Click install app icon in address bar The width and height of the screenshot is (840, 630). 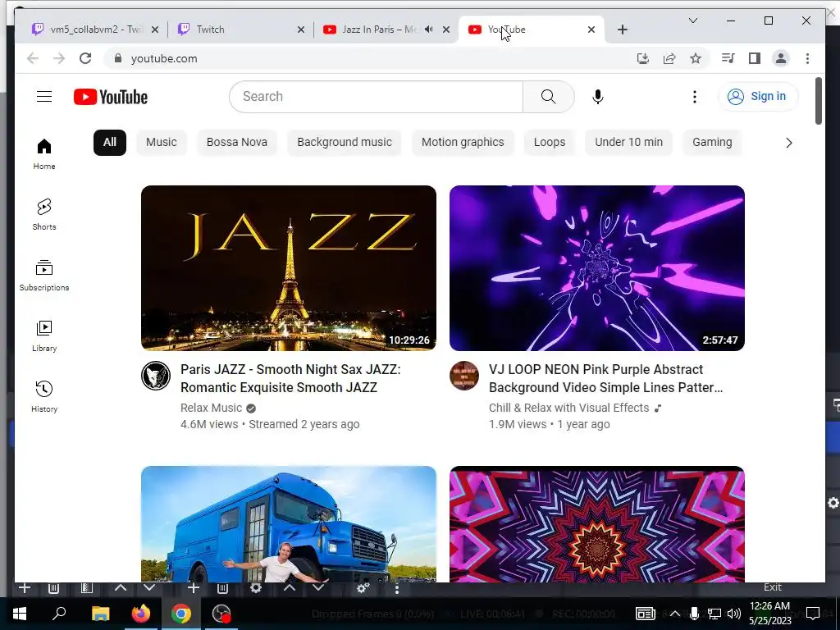643,58
